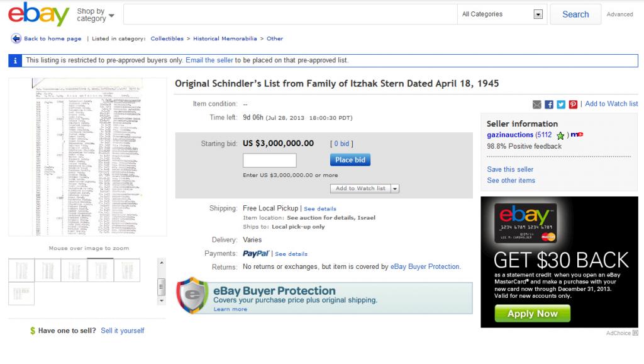Share the listing on Twitter
The width and height of the screenshot is (644, 364).
(x=560, y=104)
